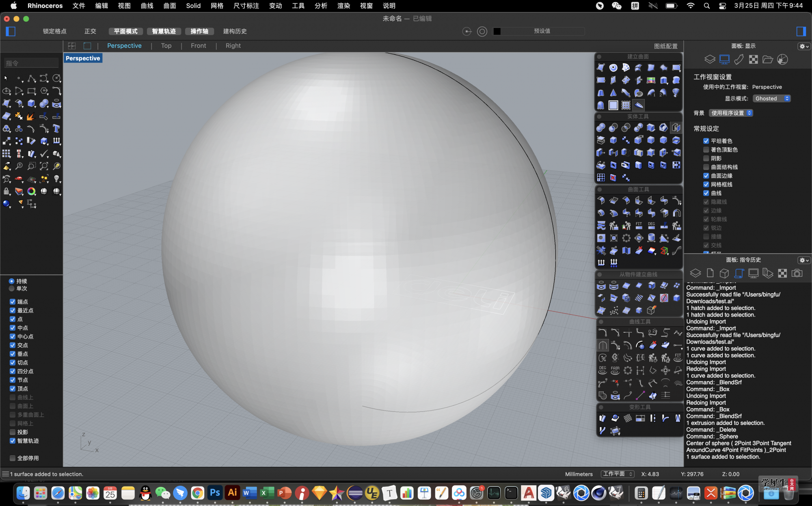Click the Box solid tool icon
812x506 pixels.
click(613, 140)
